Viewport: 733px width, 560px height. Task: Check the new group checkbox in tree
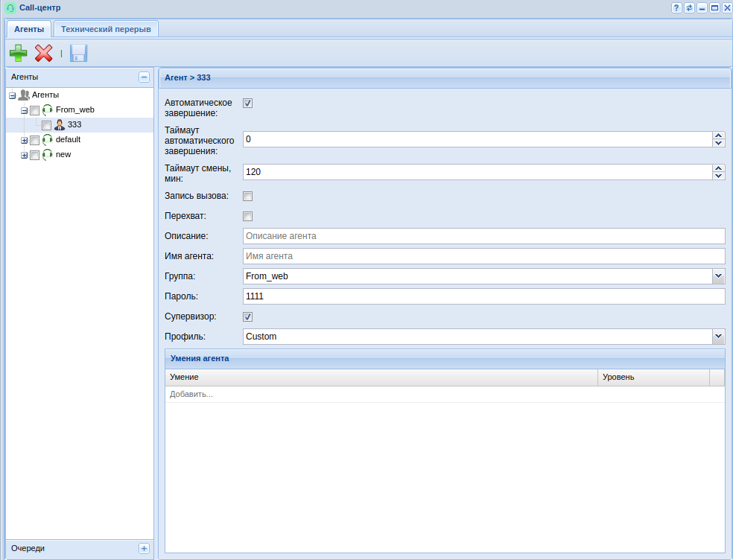pos(34,156)
